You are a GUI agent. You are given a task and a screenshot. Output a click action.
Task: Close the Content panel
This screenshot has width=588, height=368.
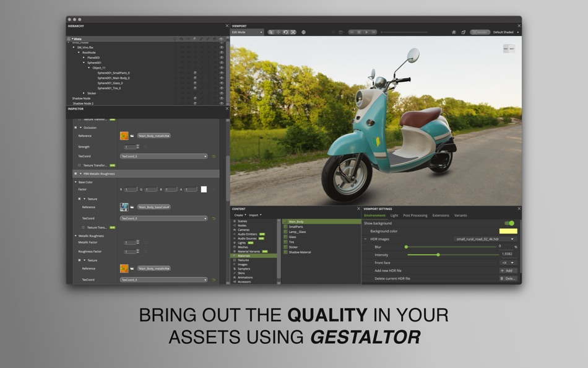pyautogui.click(x=358, y=209)
